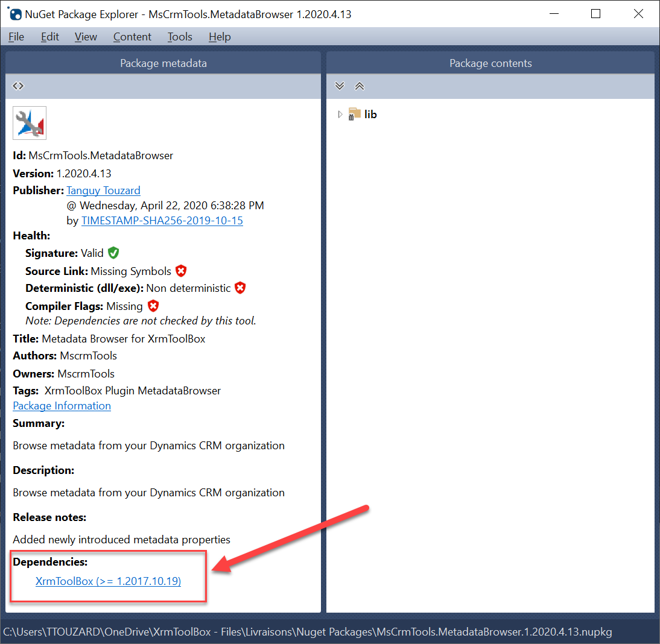Click the Package contents panel header
The image size is (660, 644).
tap(490, 63)
